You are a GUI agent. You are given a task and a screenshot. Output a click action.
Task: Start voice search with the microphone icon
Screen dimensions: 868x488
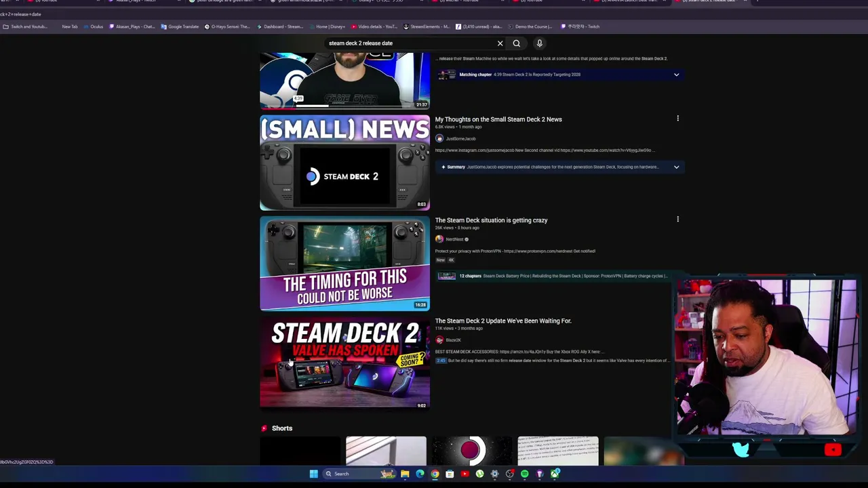pos(540,43)
